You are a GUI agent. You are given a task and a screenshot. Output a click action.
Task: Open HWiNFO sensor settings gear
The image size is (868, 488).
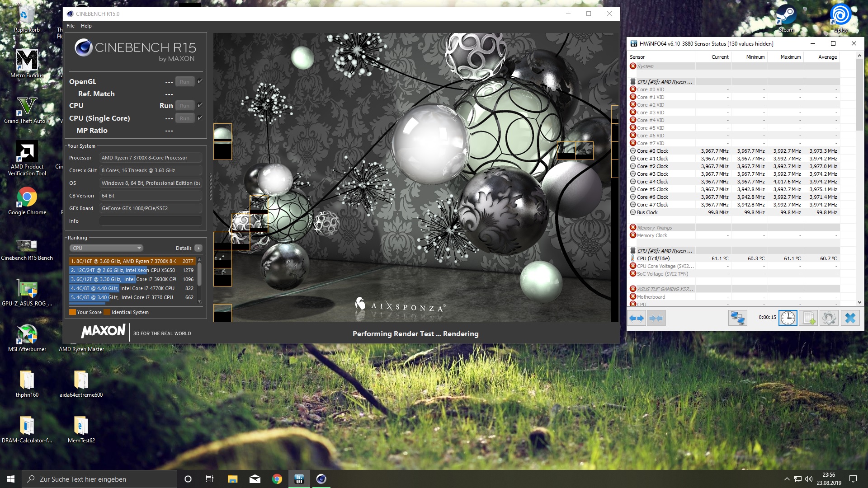click(829, 318)
